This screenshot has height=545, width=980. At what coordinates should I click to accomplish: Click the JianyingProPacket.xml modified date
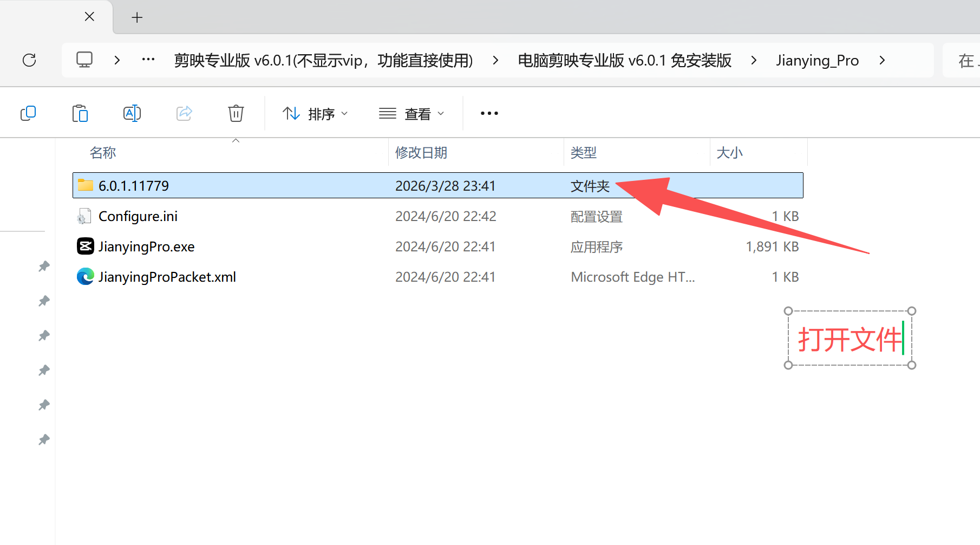[446, 277]
